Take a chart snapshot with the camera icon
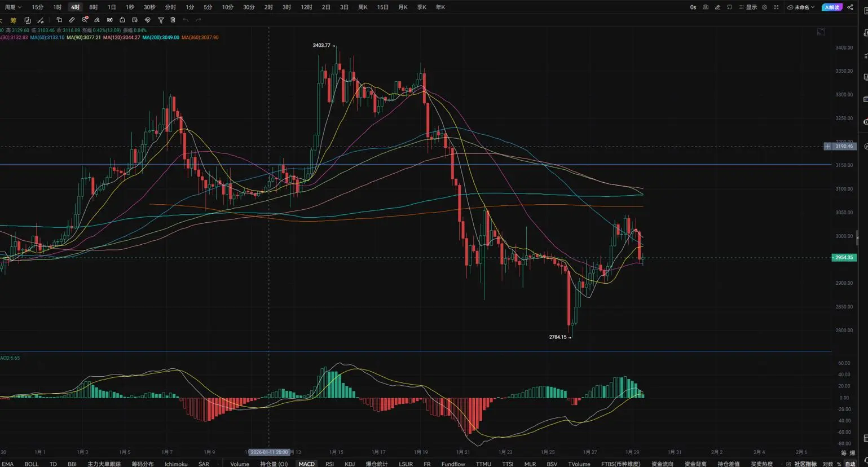Screen dimensions: 868x467 point(705,7)
